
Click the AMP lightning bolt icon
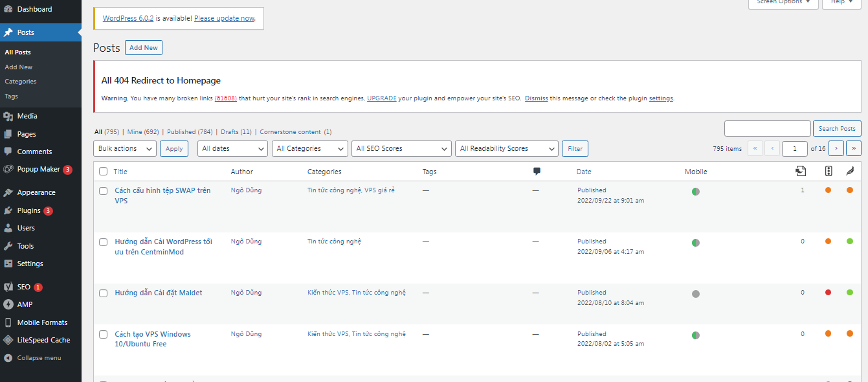[x=8, y=304]
